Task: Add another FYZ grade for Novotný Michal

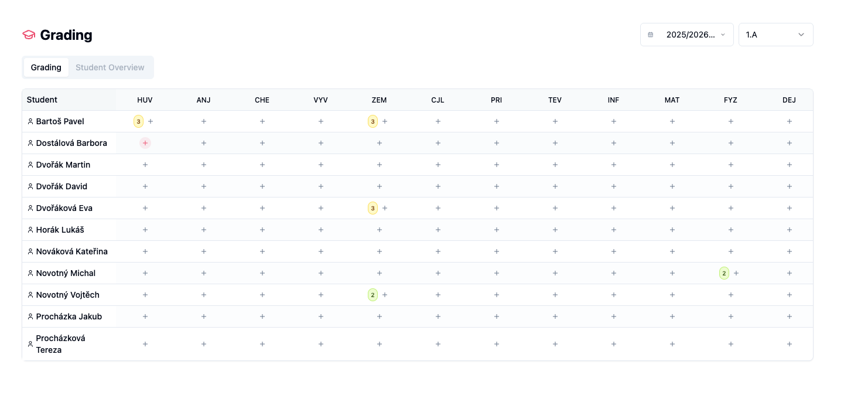Action: (x=736, y=273)
